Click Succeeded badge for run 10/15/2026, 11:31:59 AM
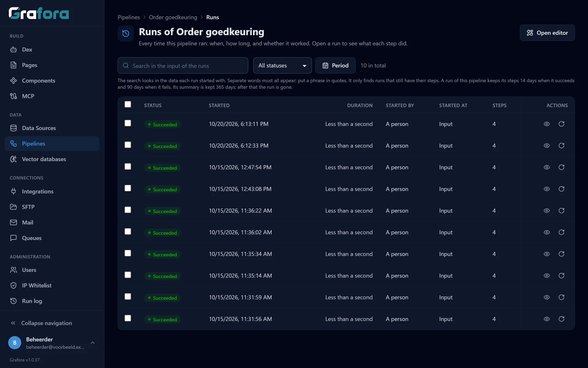 pyautogui.click(x=162, y=298)
